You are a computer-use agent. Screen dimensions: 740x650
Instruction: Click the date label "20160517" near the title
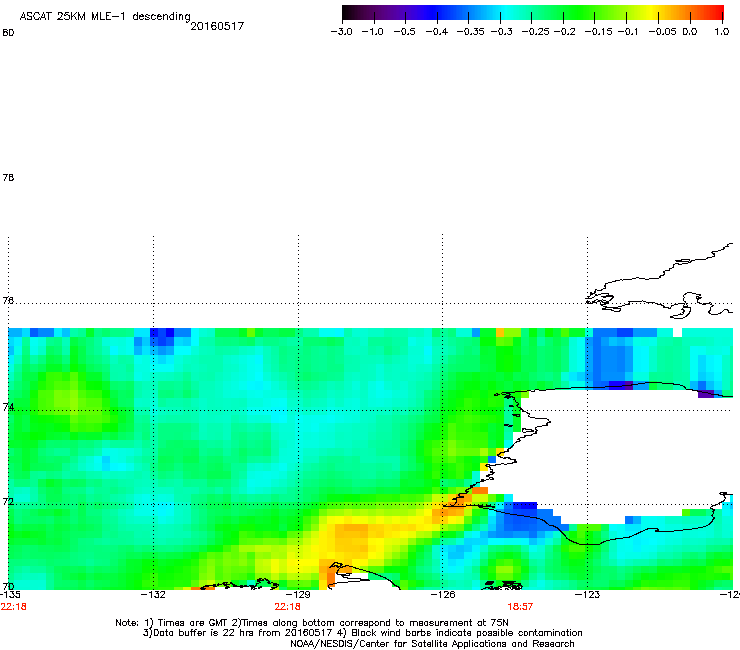point(217,26)
